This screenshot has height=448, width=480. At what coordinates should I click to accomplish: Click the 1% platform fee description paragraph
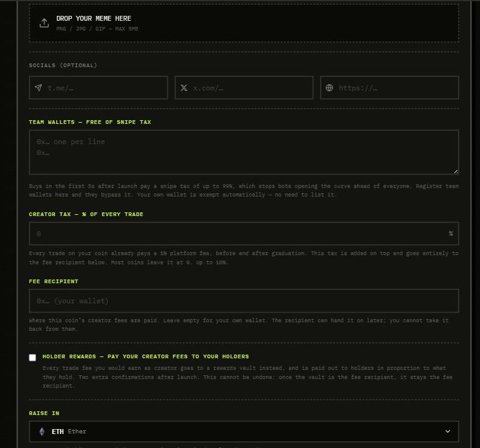[x=244, y=258]
